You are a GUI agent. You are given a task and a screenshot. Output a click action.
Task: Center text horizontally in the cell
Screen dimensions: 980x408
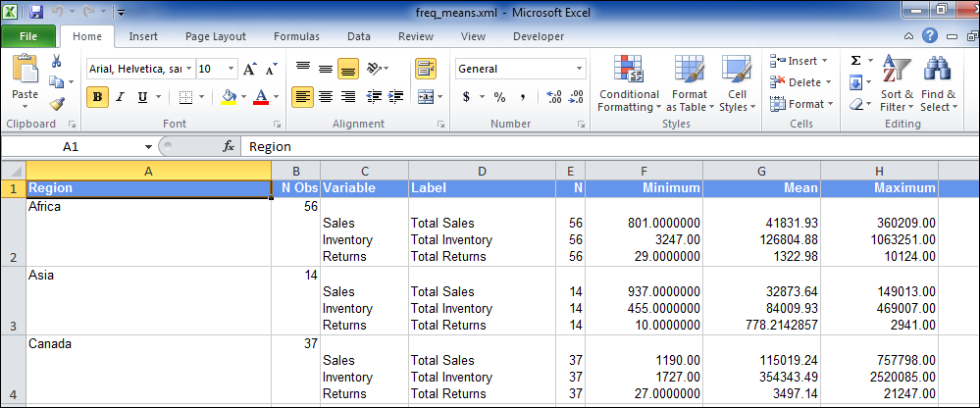(x=325, y=97)
